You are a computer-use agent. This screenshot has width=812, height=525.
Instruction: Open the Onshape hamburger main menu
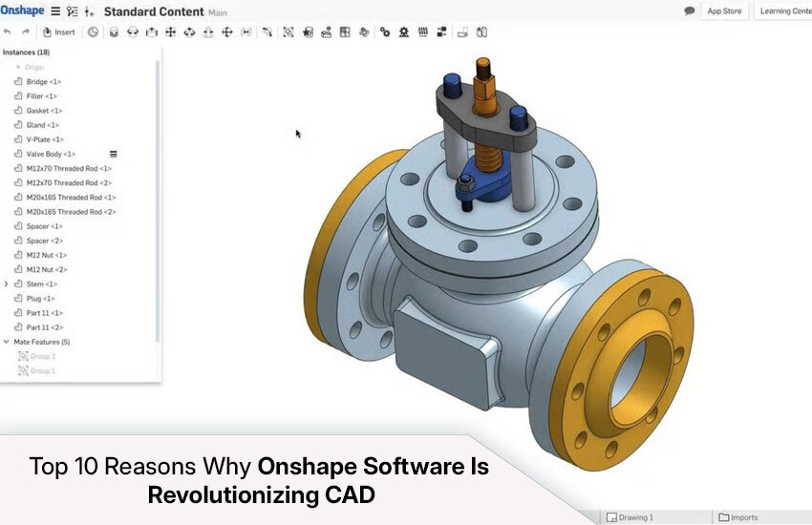55,11
